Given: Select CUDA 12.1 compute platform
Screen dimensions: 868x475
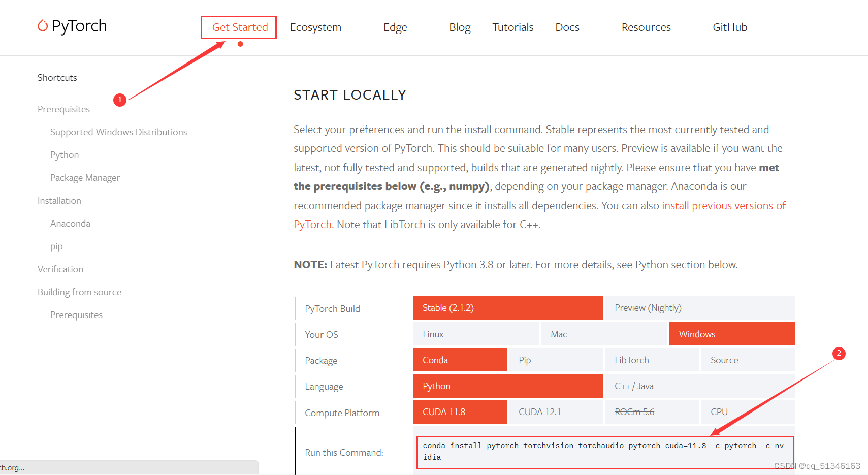Looking at the screenshot, I should click(x=556, y=412).
